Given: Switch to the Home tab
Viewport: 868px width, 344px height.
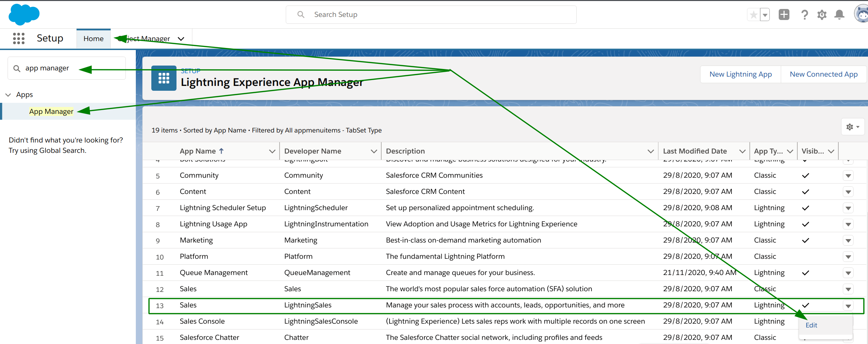Looking at the screenshot, I should click(x=93, y=39).
